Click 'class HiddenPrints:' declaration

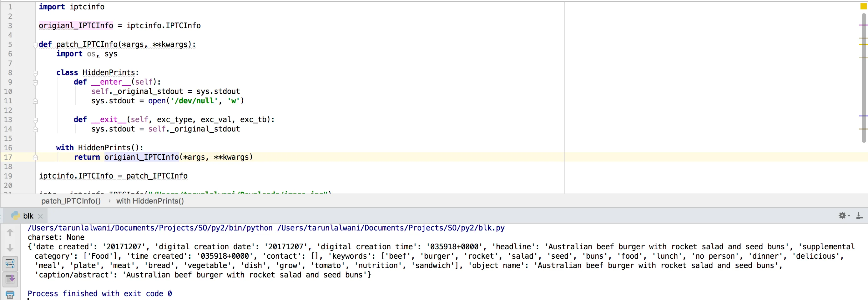tap(97, 73)
